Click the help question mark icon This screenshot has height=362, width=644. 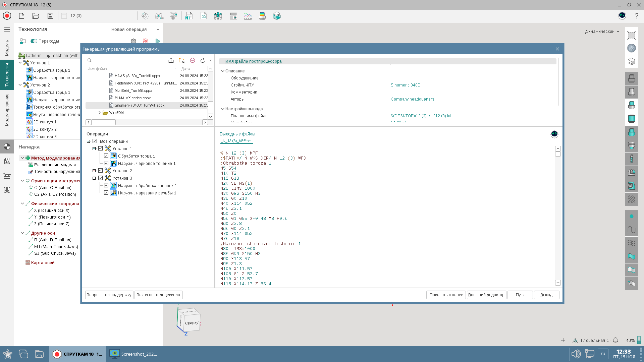637,16
